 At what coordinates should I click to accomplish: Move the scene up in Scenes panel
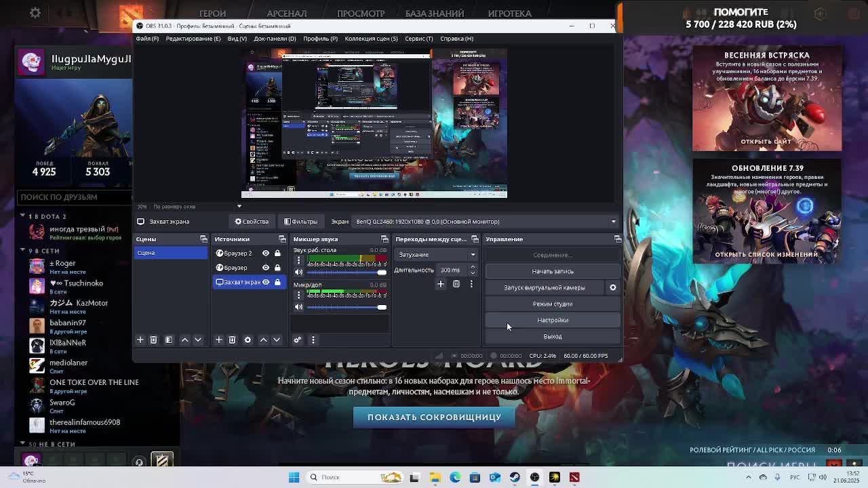click(x=184, y=340)
